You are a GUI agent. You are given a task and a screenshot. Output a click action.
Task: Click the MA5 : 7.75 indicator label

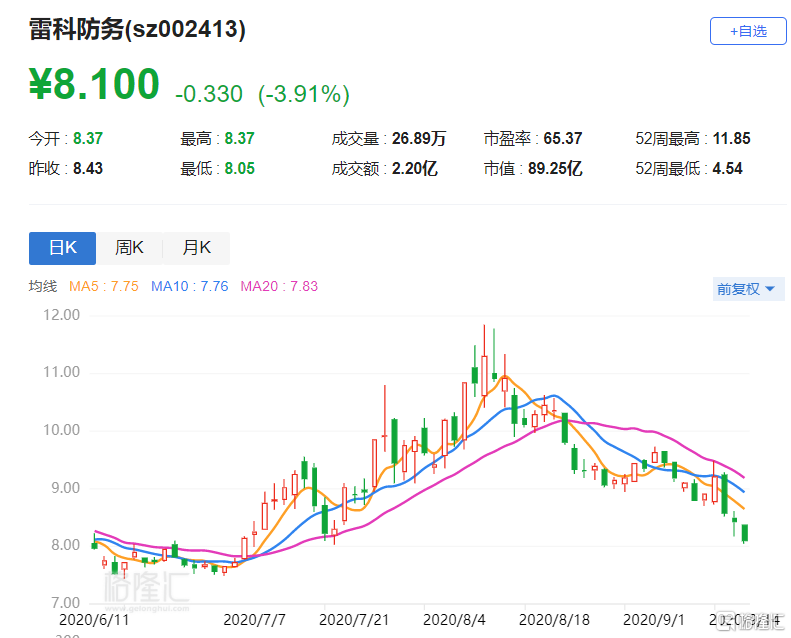(x=104, y=286)
